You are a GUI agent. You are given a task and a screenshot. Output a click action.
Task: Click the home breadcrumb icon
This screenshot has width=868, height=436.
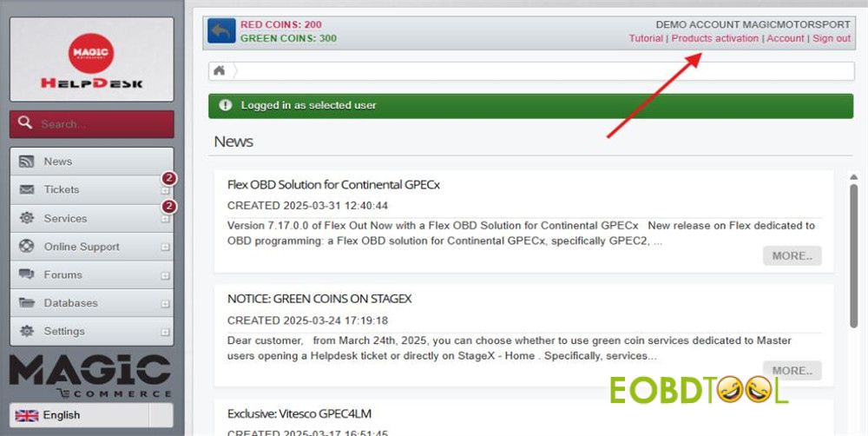pyautogui.click(x=220, y=70)
